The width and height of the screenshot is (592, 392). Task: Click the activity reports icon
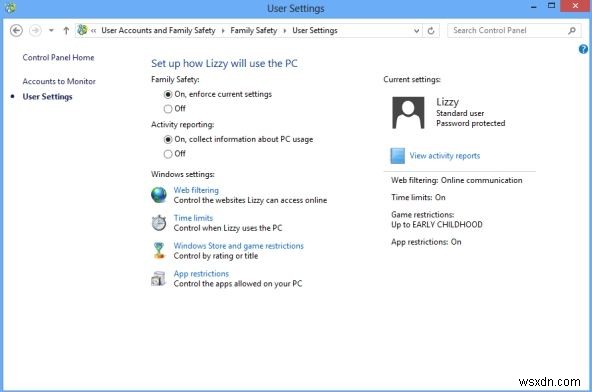[x=397, y=156]
